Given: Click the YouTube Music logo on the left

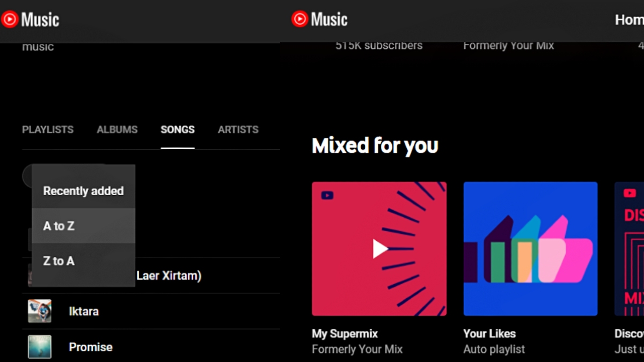Looking at the screenshot, I should click(30, 20).
